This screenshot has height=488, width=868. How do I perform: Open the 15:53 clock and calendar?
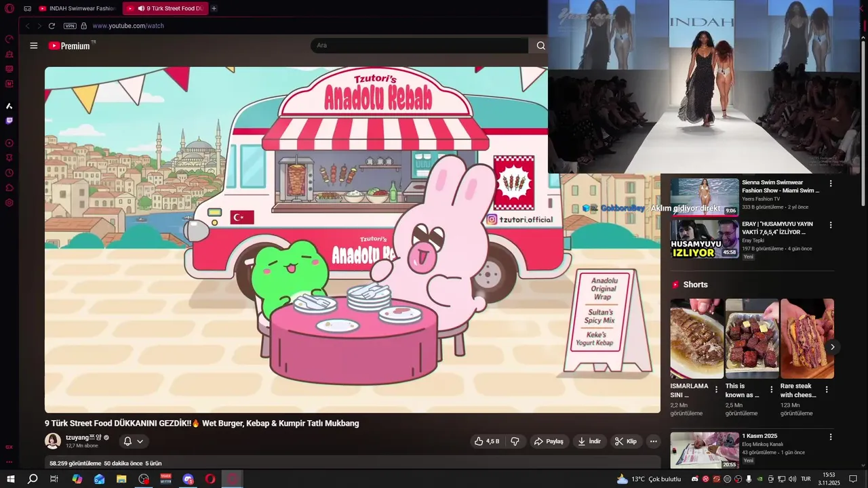(829, 479)
